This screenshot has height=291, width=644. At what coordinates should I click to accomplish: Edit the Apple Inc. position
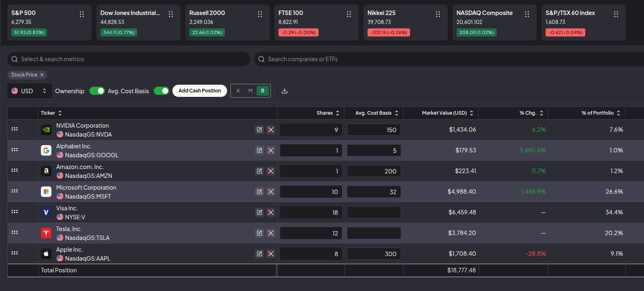pyautogui.click(x=259, y=254)
